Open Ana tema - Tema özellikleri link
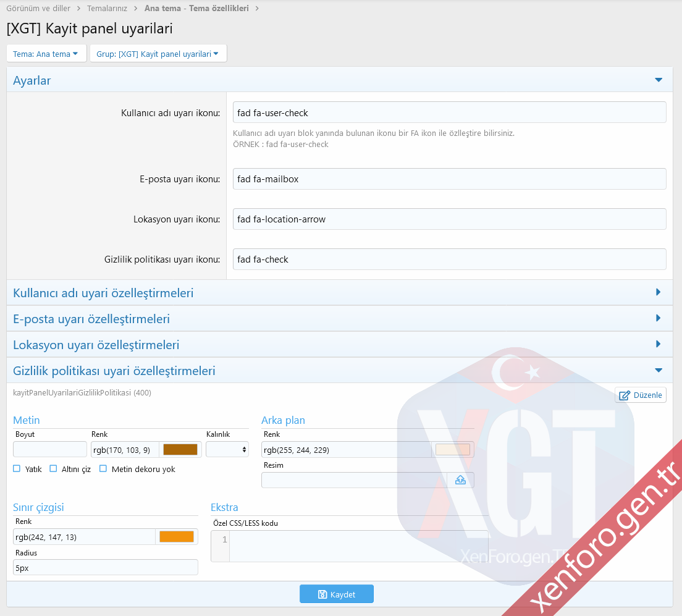The image size is (682, 616). 196,9
